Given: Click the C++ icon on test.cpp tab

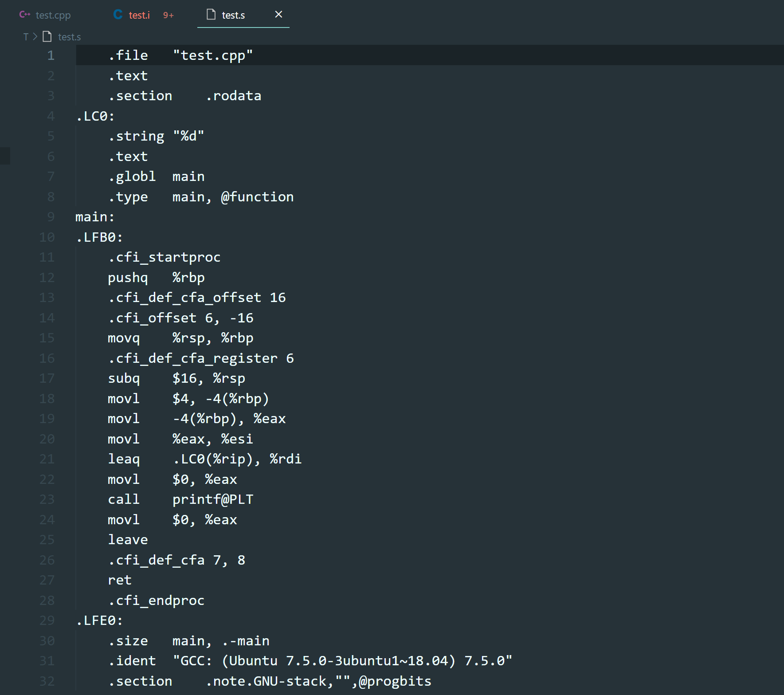Looking at the screenshot, I should pos(24,15).
